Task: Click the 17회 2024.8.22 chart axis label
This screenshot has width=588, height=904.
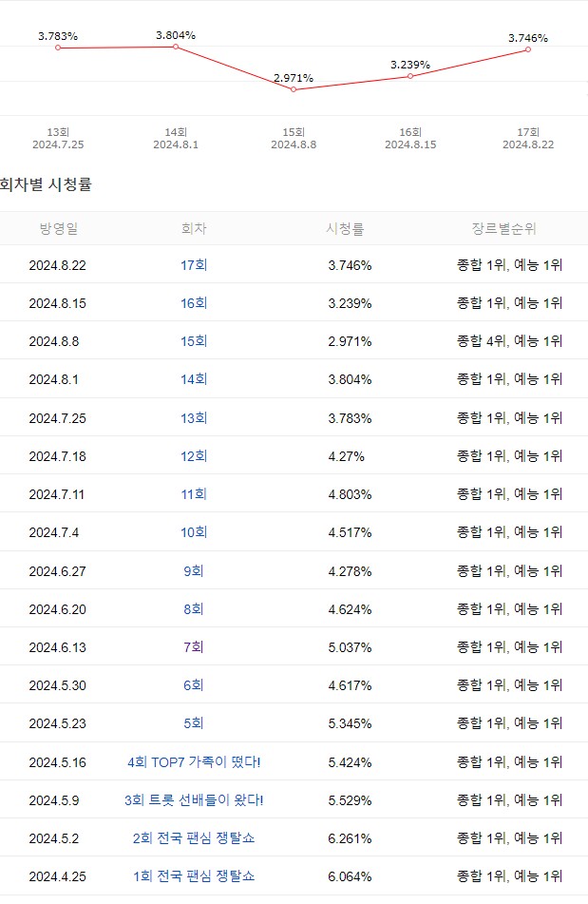Action: pos(528,139)
